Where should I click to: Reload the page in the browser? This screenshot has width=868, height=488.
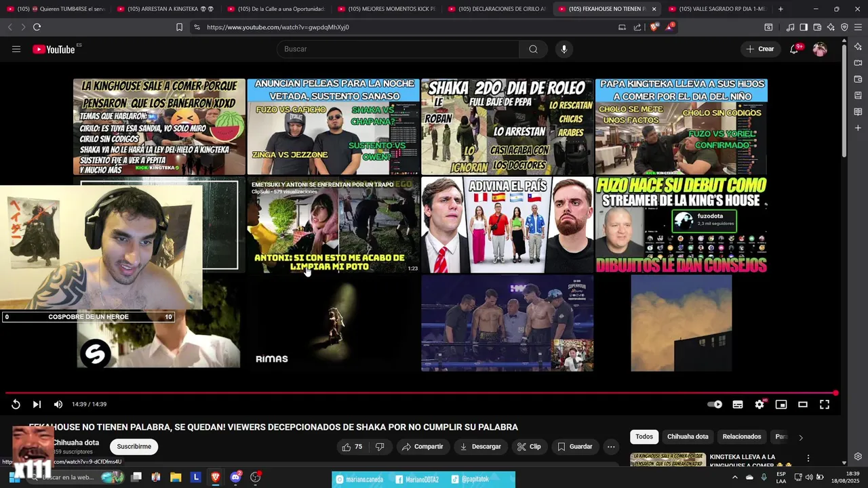tap(37, 27)
